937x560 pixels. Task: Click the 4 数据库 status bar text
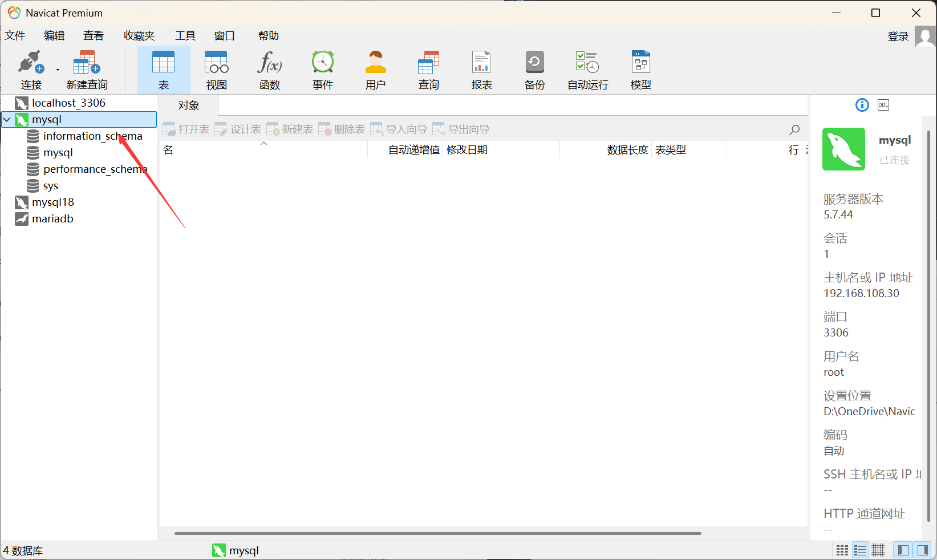(x=23, y=551)
